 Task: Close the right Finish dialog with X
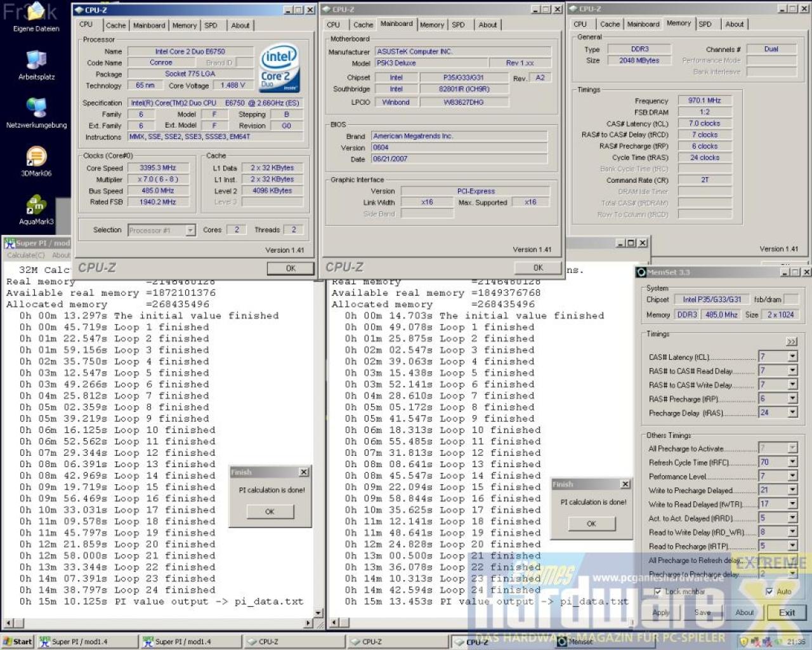[x=625, y=484]
